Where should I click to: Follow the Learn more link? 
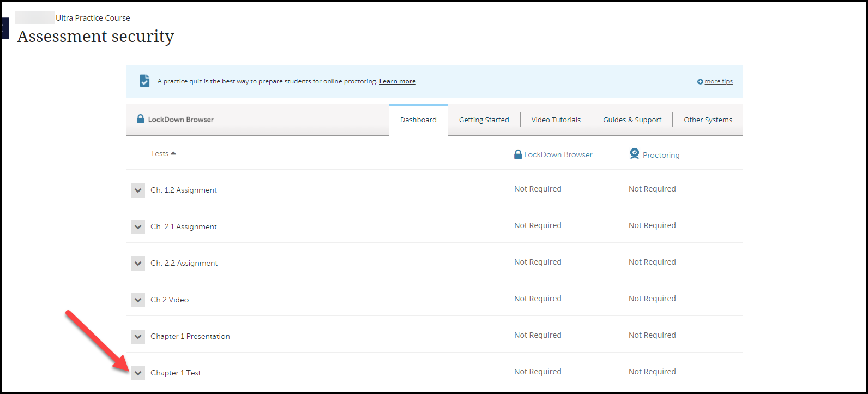point(397,81)
